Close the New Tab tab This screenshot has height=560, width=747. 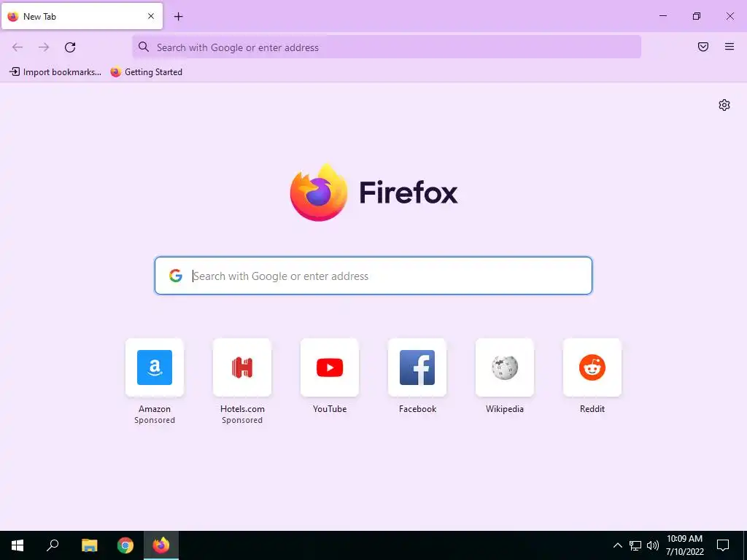151,16
